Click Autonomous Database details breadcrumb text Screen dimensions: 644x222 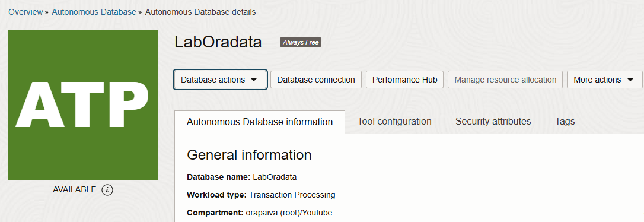point(200,12)
